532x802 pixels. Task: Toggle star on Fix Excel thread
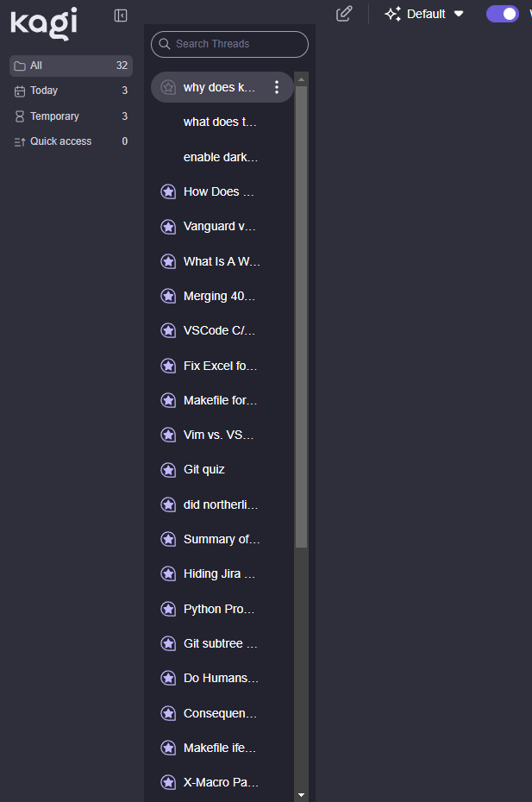pyautogui.click(x=169, y=366)
